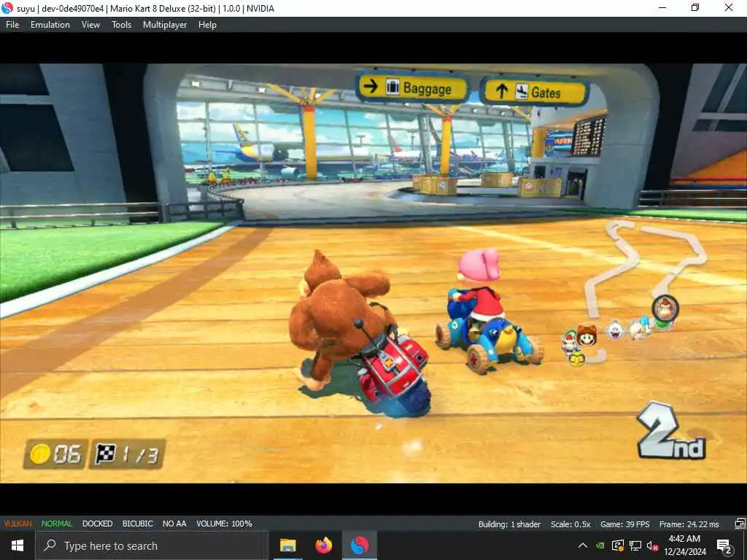Launch Firefox from the taskbar
The height and width of the screenshot is (560, 747).
[323, 545]
